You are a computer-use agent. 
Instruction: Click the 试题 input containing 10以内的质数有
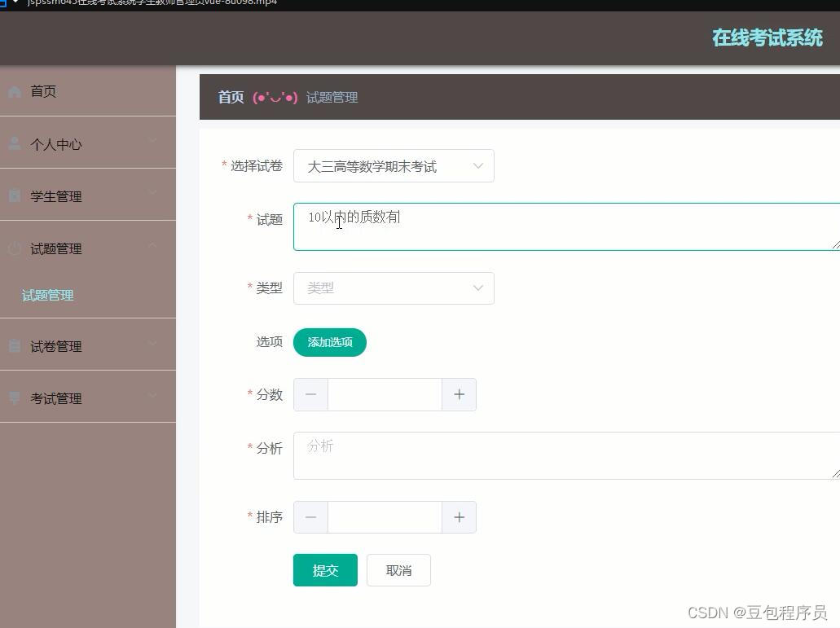coord(489,226)
